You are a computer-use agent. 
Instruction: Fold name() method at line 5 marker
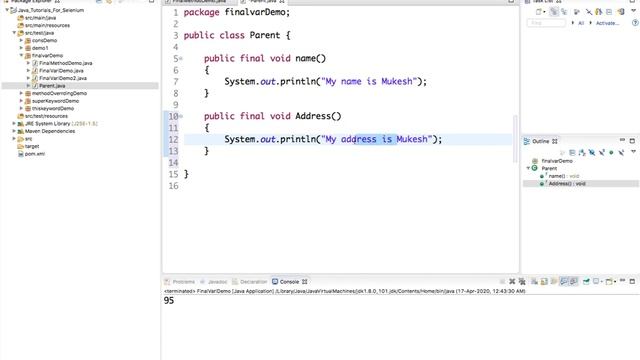181,58
